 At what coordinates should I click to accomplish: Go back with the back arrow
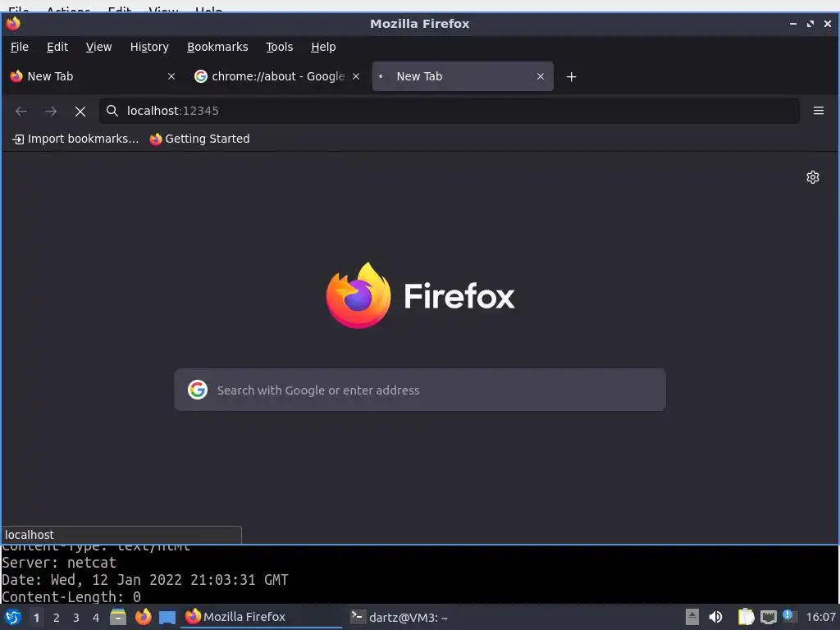[21, 111]
